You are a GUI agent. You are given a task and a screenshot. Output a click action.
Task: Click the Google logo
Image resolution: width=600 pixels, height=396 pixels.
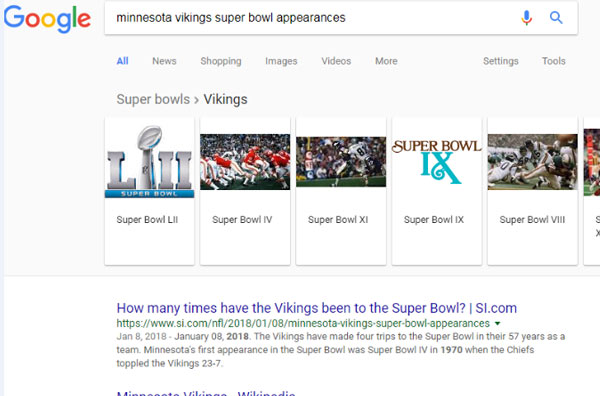coord(47,19)
